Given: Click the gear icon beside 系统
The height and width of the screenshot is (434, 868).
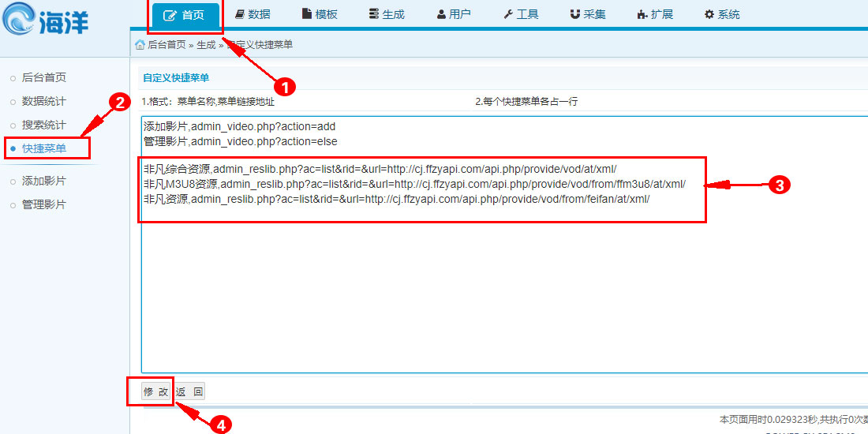Looking at the screenshot, I should [709, 14].
